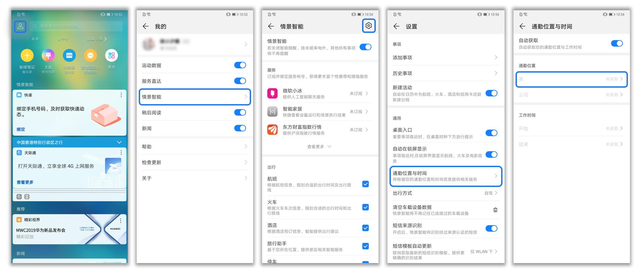Open the blurred user profile row

pos(195,44)
